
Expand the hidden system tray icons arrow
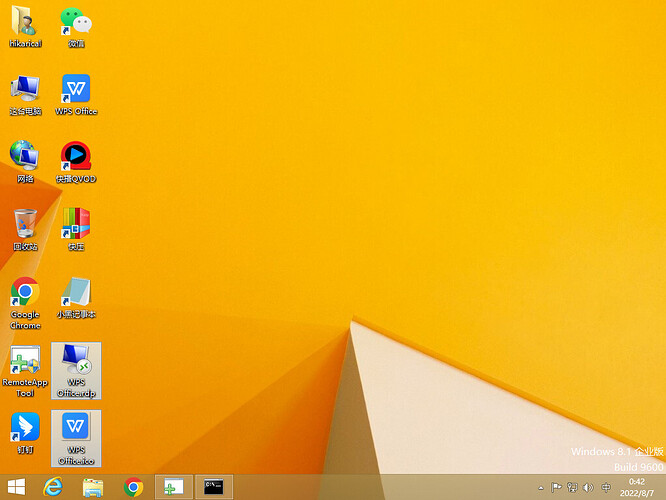tap(541, 488)
